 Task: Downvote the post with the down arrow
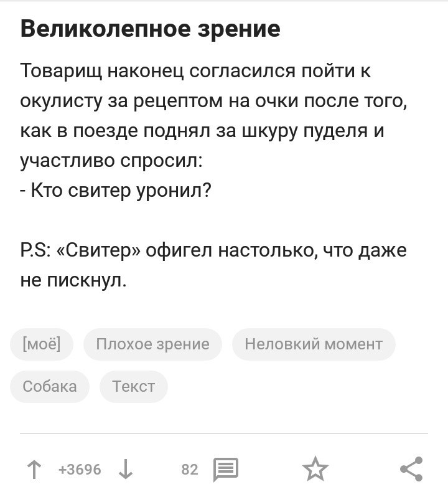point(125,470)
